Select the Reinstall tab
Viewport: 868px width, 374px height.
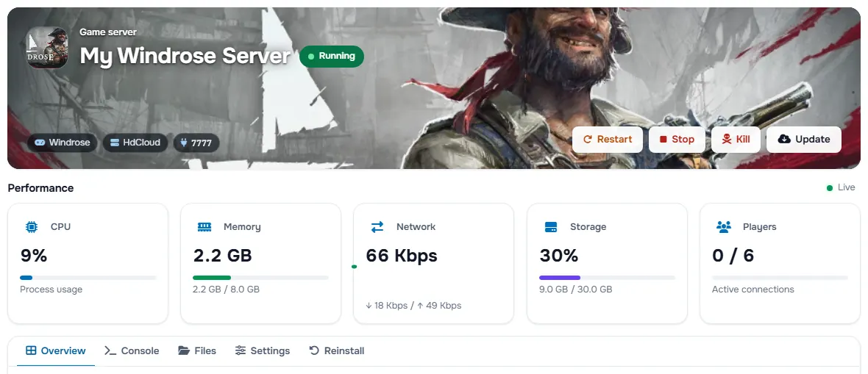(337, 350)
